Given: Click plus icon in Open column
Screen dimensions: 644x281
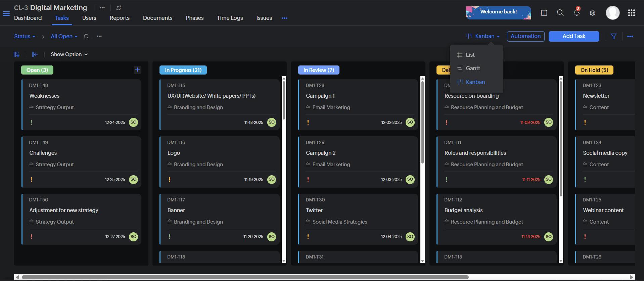Looking at the screenshot, I should (x=137, y=70).
